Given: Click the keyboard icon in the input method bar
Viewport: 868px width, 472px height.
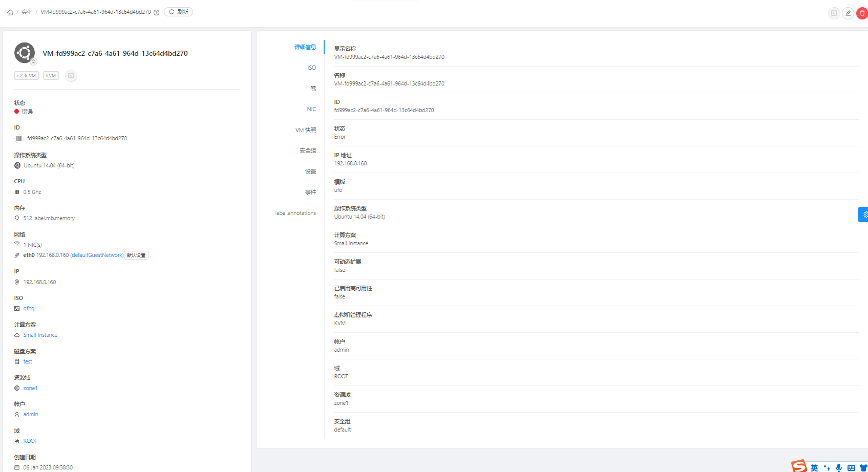Looking at the screenshot, I should pyautogui.click(x=851, y=467).
